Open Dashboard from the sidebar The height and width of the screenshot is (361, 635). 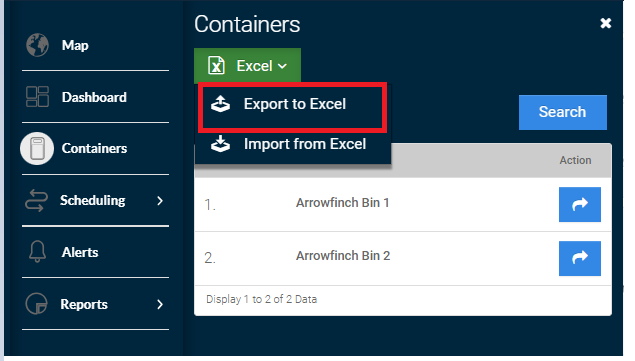coord(95,97)
